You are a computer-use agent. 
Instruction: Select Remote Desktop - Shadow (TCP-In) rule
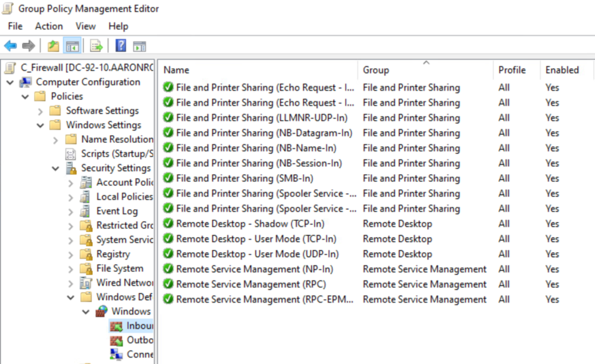[250, 224]
